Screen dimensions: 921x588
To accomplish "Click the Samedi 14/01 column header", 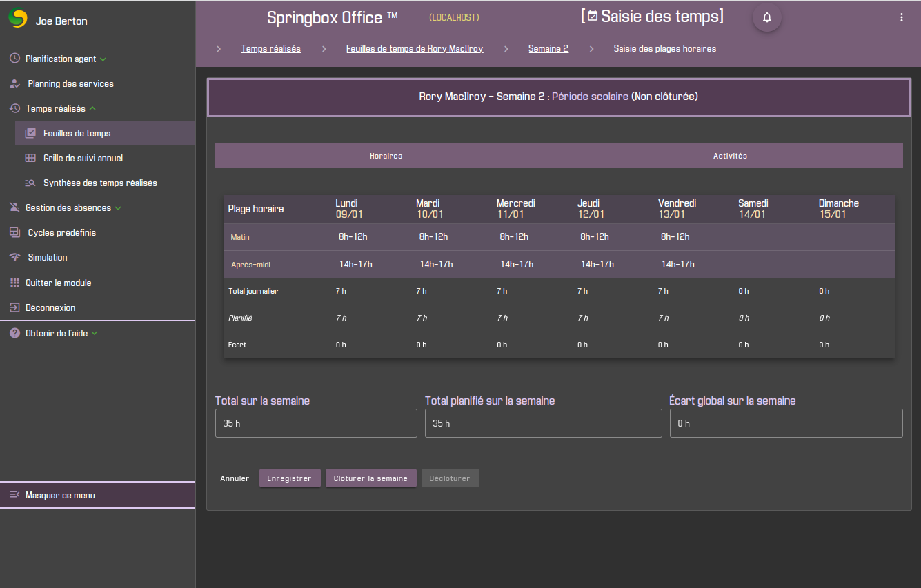I will (x=753, y=209).
